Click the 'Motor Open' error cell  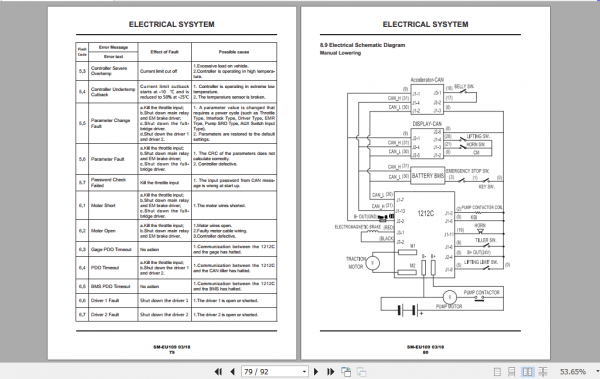[x=113, y=231]
